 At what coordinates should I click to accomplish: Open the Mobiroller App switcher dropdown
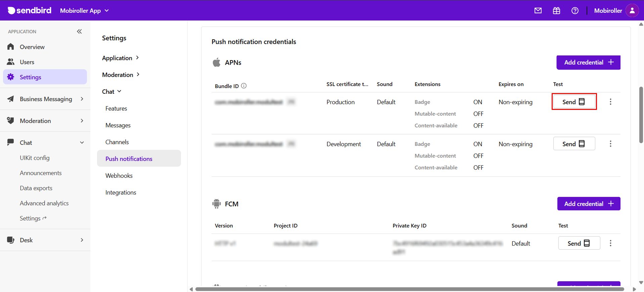click(x=84, y=10)
